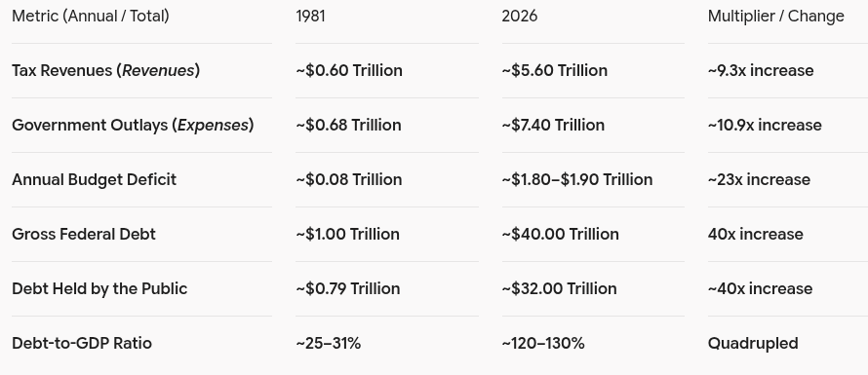
Task: Click the '~$5.60 Trillion' 2026 revenue cell
Action: (x=555, y=71)
